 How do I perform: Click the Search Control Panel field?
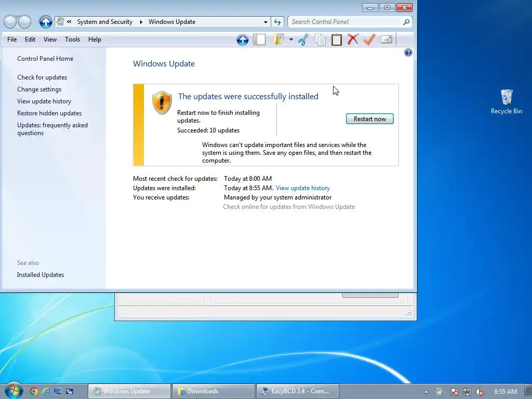[x=345, y=22]
